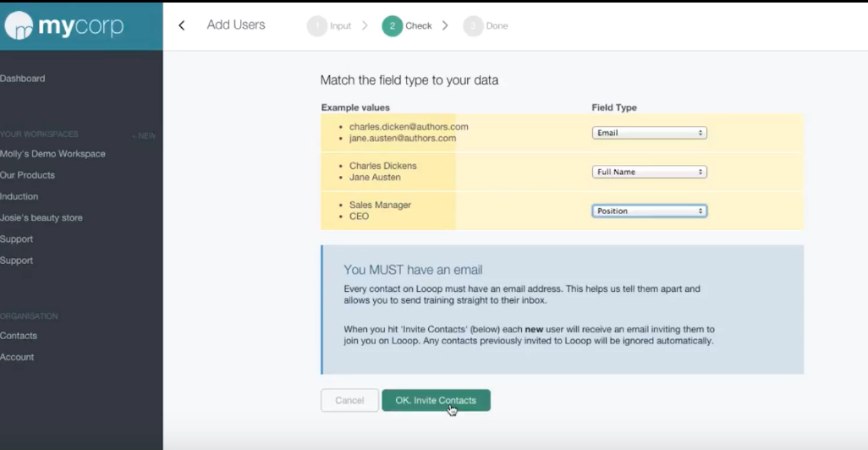Open Account under Organisation
The height and width of the screenshot is (450, 868).
click(17, 357)
